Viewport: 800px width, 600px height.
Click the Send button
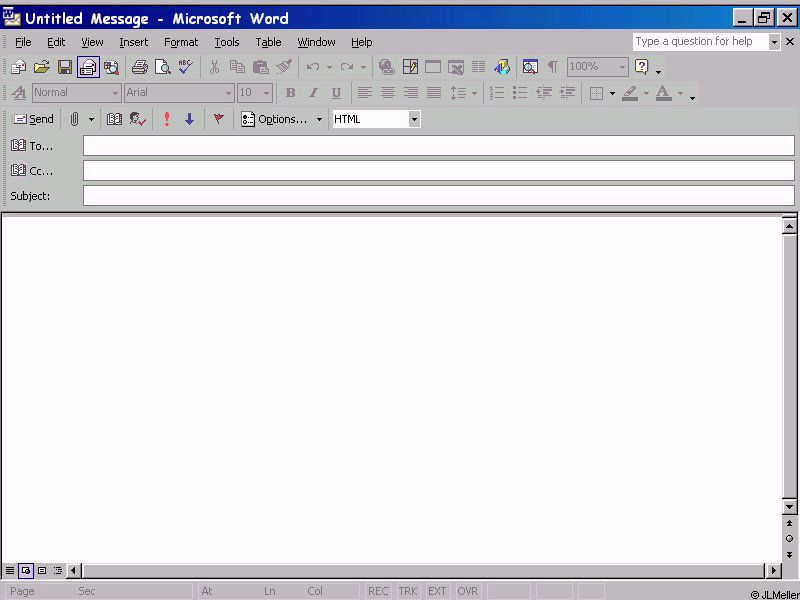click(34, 119)
